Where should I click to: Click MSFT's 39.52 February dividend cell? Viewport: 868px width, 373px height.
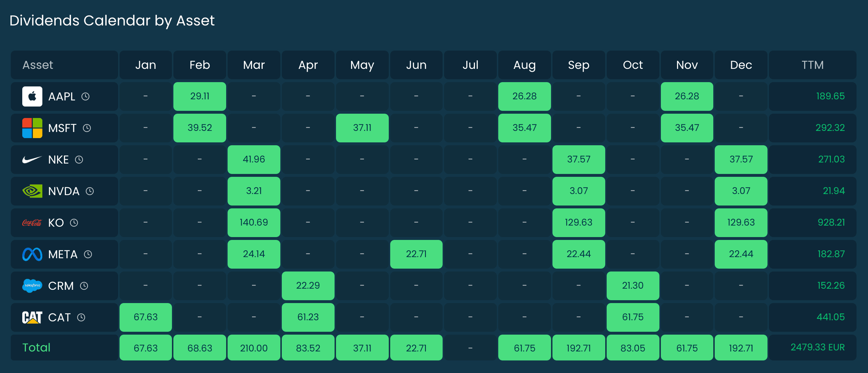click(200, 128)
